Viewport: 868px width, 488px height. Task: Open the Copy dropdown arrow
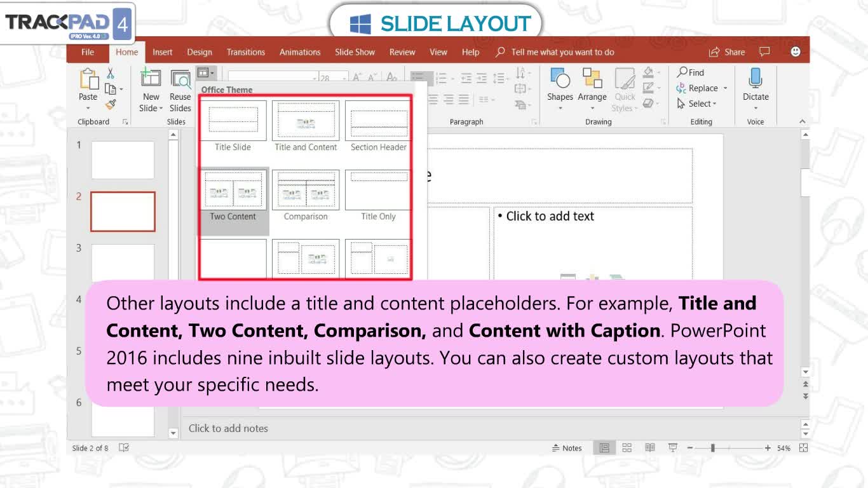(121, 90)
